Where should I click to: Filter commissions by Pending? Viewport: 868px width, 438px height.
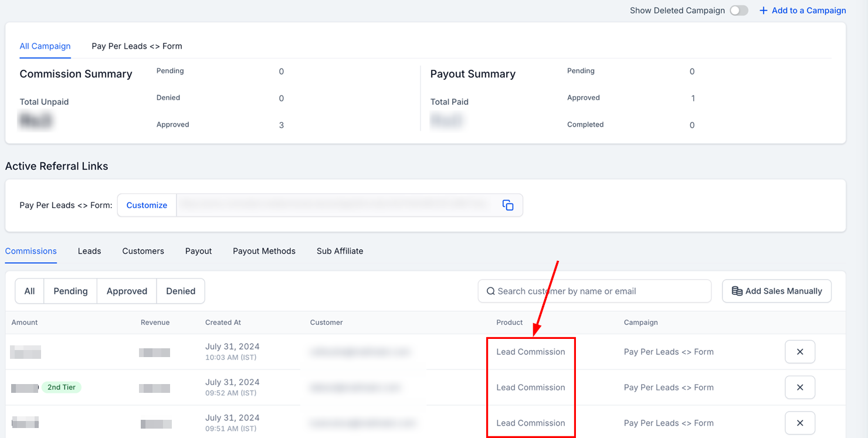click(x=70, y=291)
